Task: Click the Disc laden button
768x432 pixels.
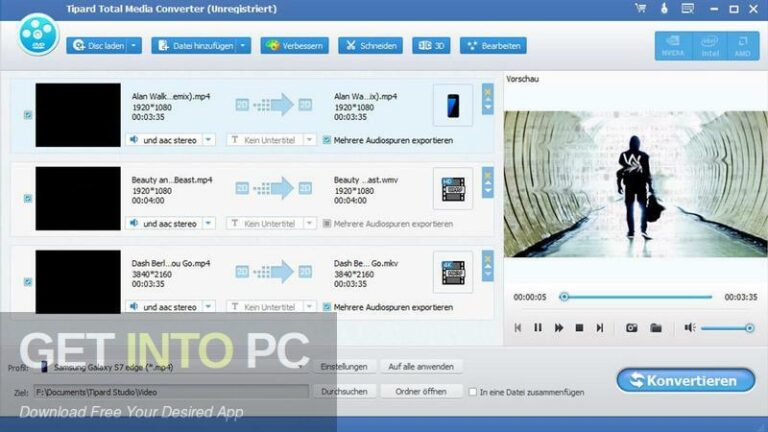Action: pos(98,46)
